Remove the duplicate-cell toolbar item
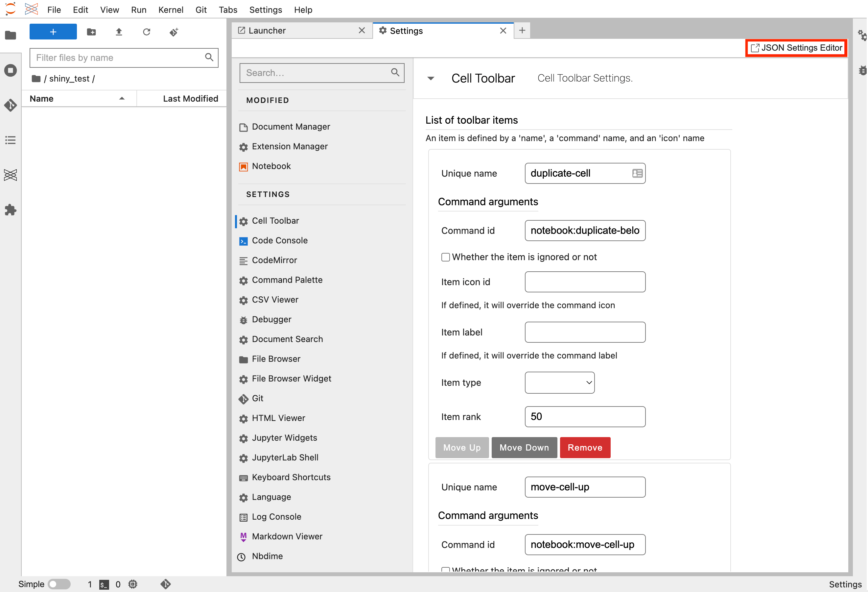Viewport: 868px width, 592px height. [584, 447]
